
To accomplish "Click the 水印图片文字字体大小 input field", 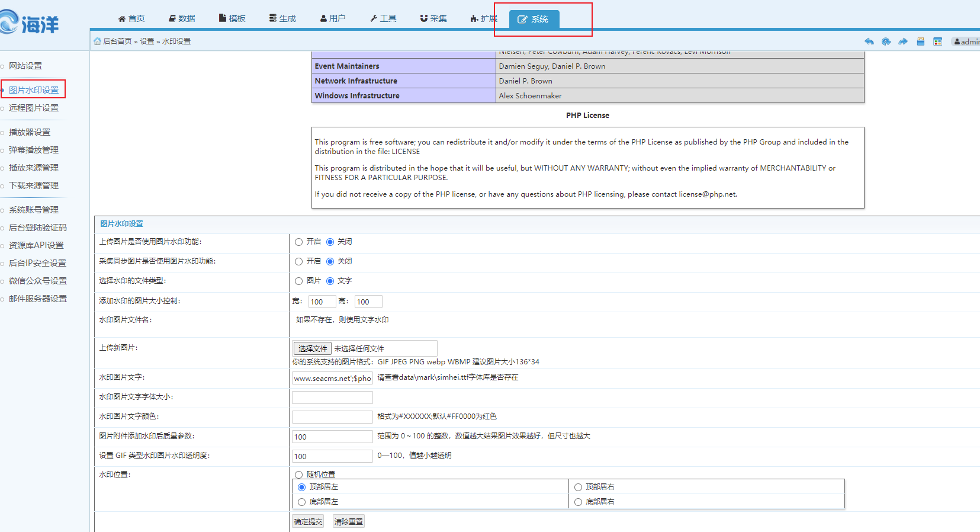I will click(x=332, y=398).
